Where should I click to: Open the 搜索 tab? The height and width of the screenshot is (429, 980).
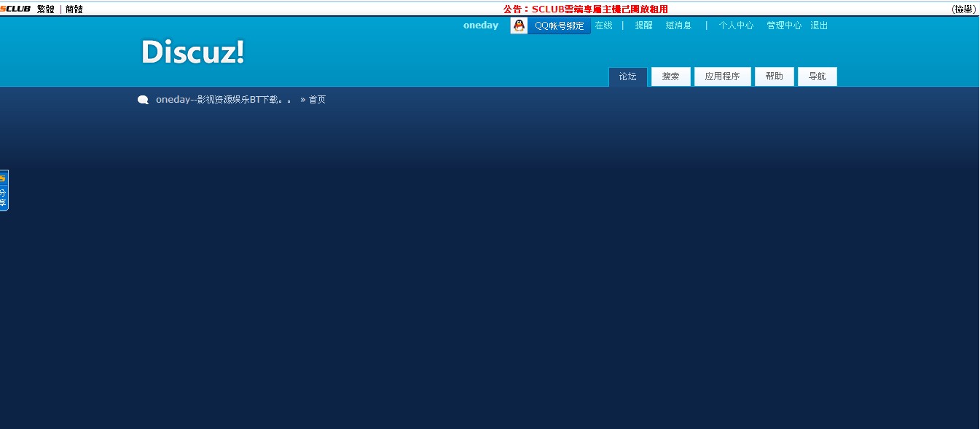670,76
